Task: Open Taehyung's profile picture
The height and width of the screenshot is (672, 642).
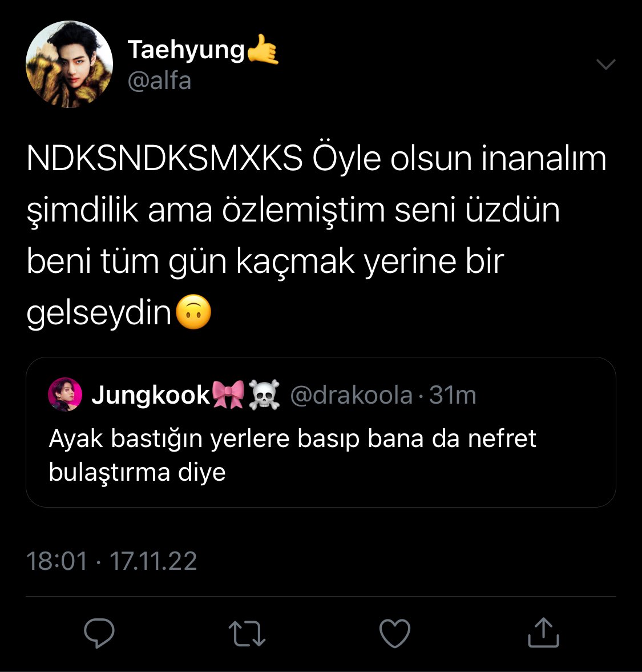Action: (x=70, y=65)
